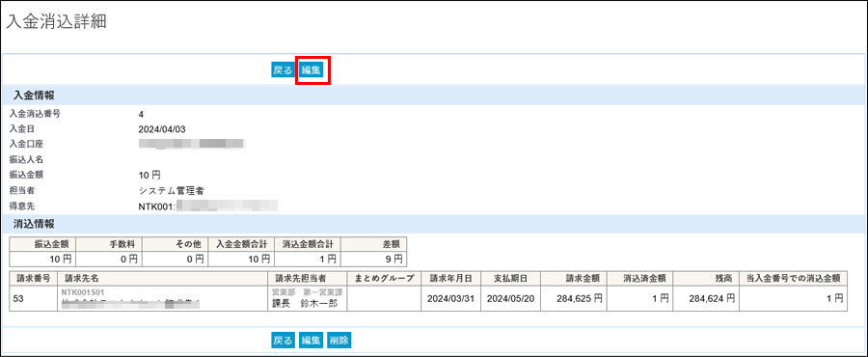Select invoice number 53 cell
868x357 pixels.
34,298
